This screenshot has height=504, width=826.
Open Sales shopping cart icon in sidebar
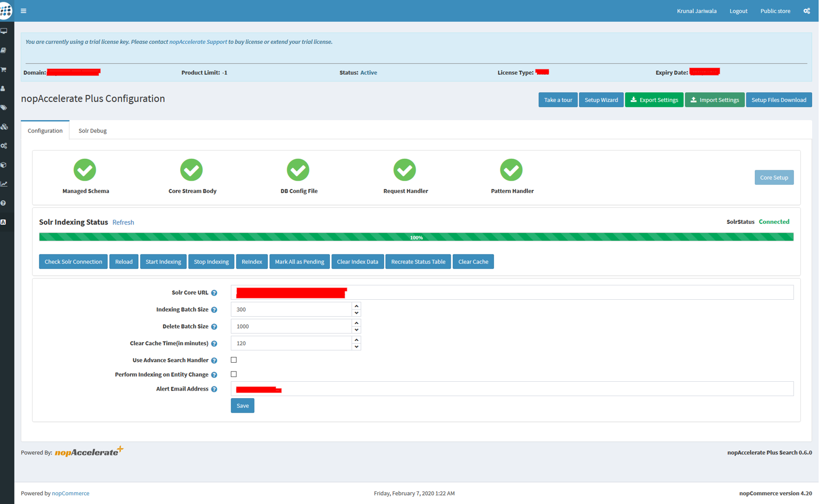4,70
